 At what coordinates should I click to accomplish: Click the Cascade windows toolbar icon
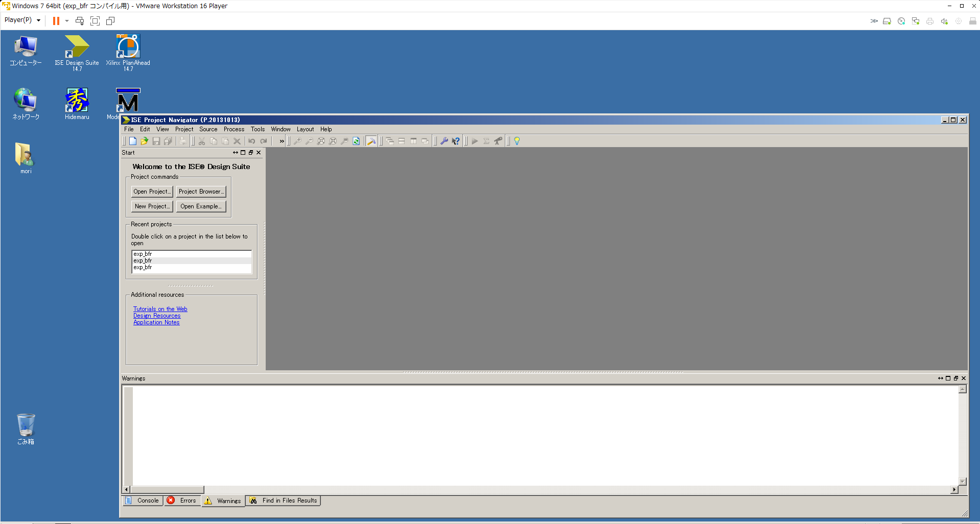click(x=390, y=141)
